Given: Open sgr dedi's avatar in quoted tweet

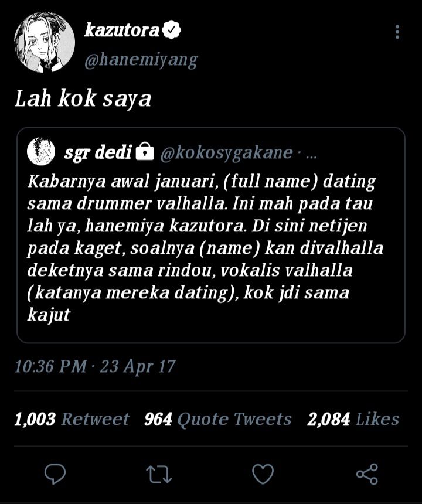Looking at the screenshot, I should point(41,151).
